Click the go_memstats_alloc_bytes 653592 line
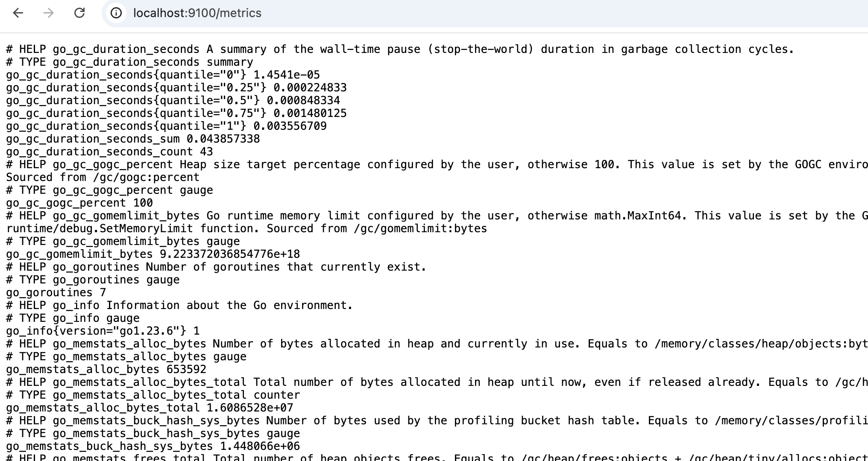Screen dimensions: 868x461 click(x=106, y=370)
